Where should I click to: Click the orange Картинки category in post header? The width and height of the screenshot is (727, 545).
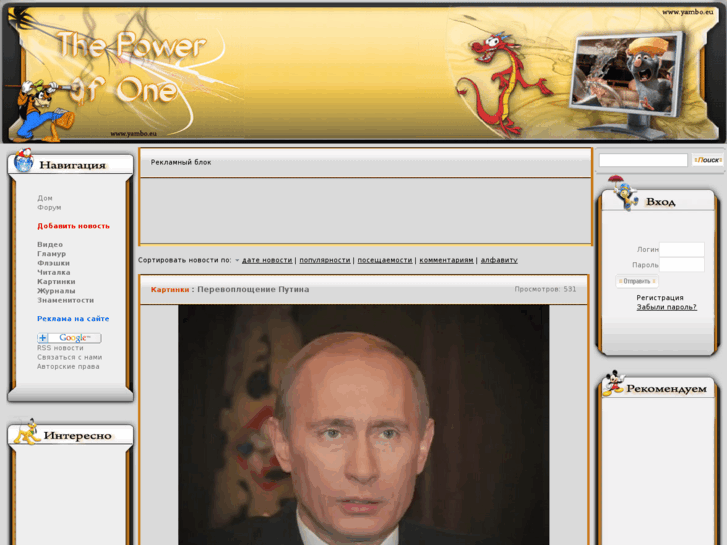click(x=170, y=289)
